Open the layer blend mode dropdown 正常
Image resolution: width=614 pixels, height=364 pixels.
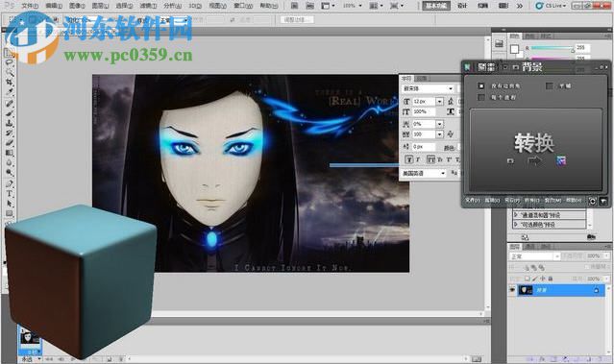(x=534, y=256)
